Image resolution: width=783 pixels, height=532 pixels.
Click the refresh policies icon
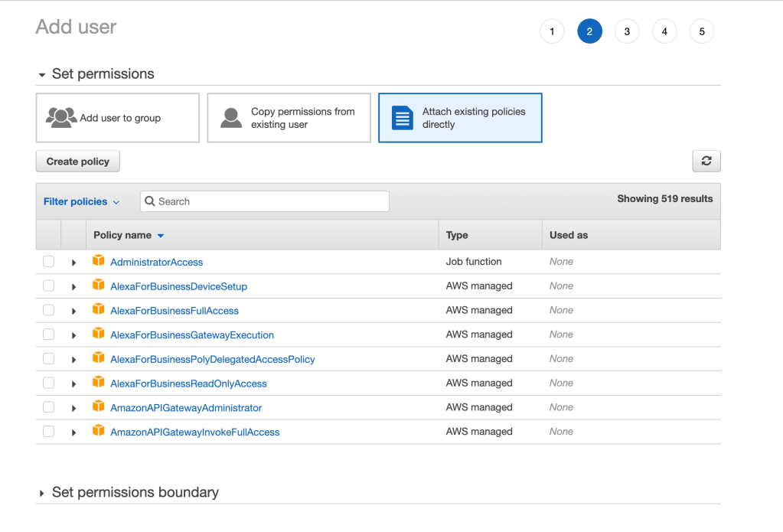pyautogui.click(x=706, y=161)
